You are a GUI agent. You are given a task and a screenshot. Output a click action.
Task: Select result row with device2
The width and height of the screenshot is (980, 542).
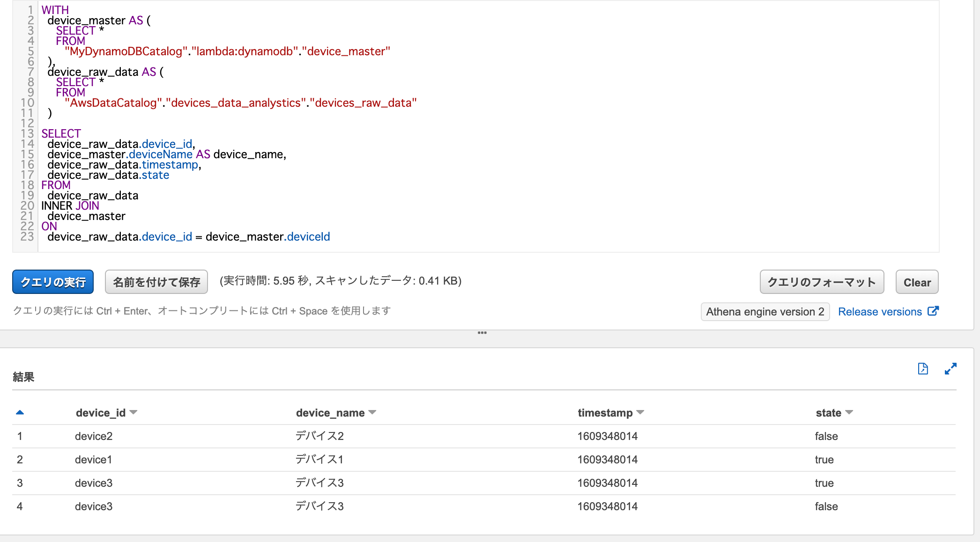94,436
